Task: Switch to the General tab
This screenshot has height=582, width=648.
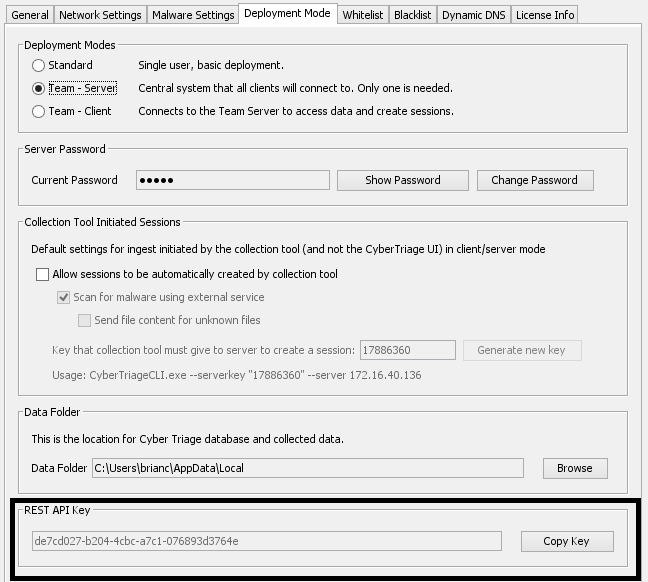Action: tap(30, 15)
